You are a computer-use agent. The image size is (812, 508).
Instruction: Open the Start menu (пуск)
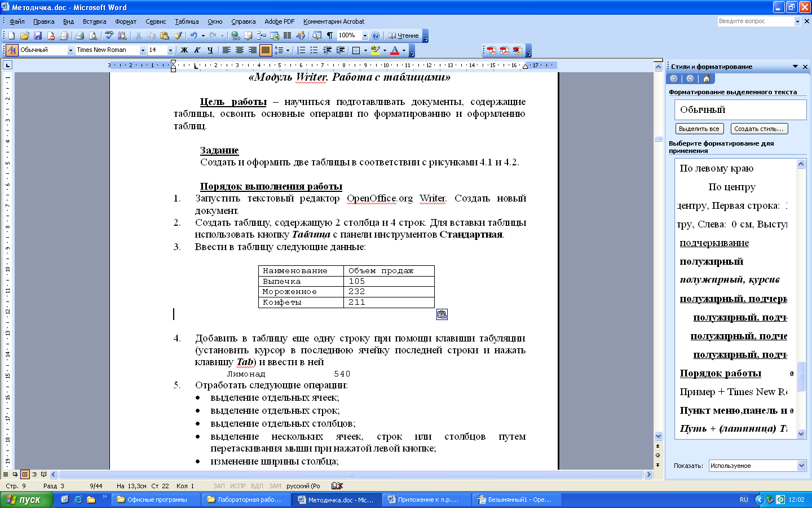[27, 500]
